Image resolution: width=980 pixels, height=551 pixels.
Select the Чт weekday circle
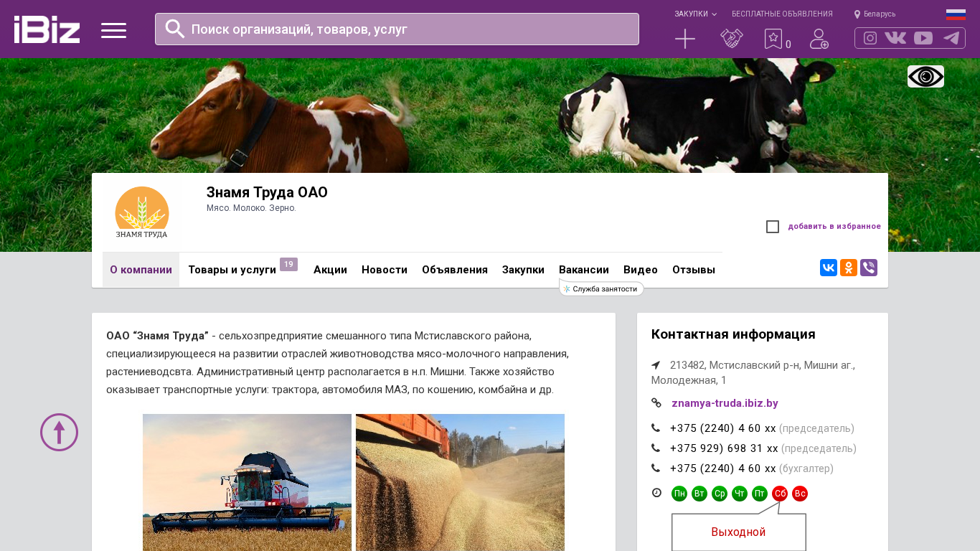(x=740, y=494)
